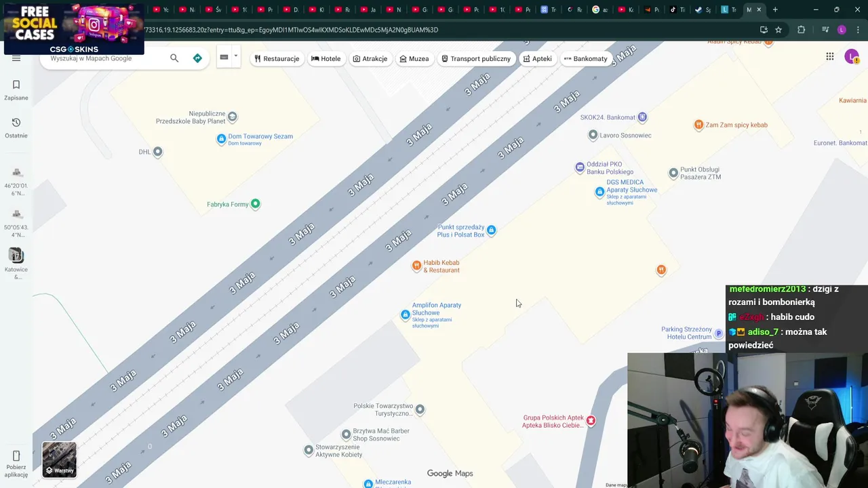868x488 pixels.
Task: Open the browser three-dot menu
Action: coord(859,30)
